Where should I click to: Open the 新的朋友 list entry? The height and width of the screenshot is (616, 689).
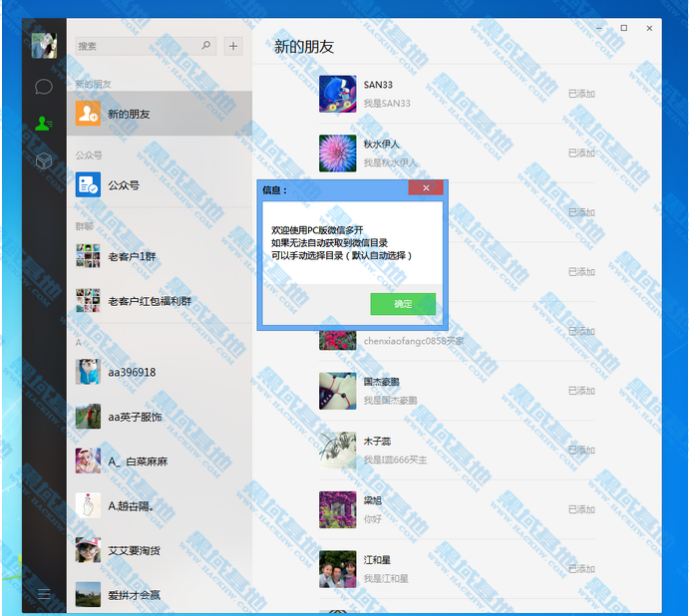pos(160,114)
